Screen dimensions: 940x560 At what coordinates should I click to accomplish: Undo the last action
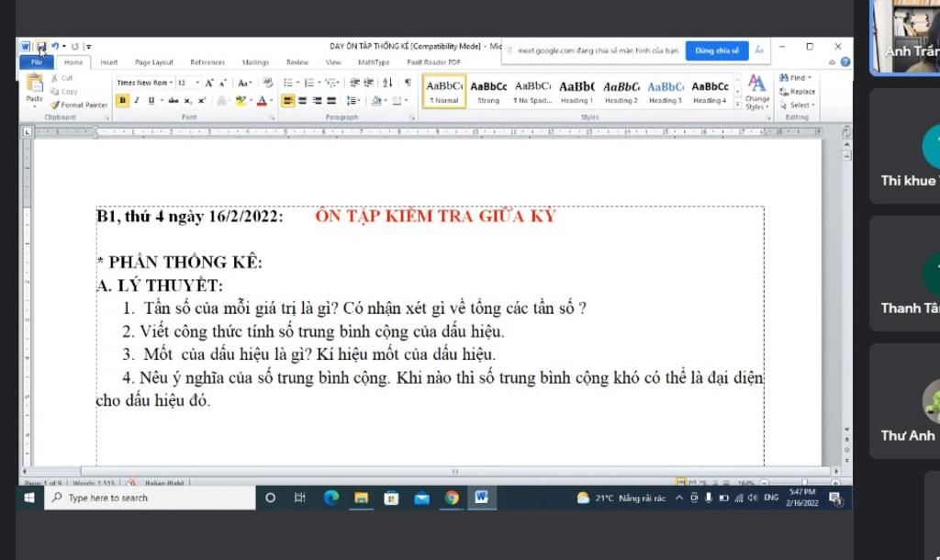pyautogui.click(x=55, y=46)
